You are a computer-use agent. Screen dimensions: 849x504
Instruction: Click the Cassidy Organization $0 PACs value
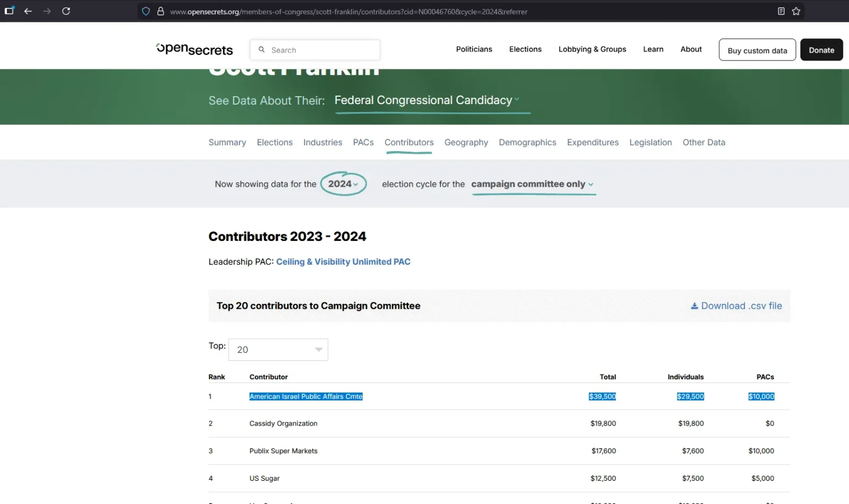tap(770, 424)
